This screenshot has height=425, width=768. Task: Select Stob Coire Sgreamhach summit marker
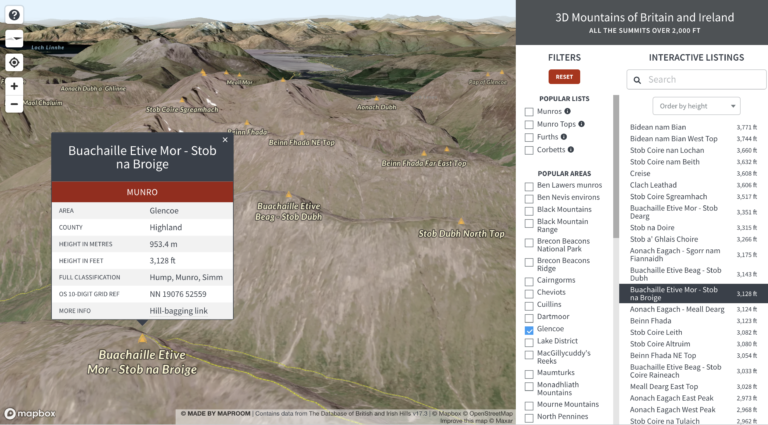click(182, 100)
